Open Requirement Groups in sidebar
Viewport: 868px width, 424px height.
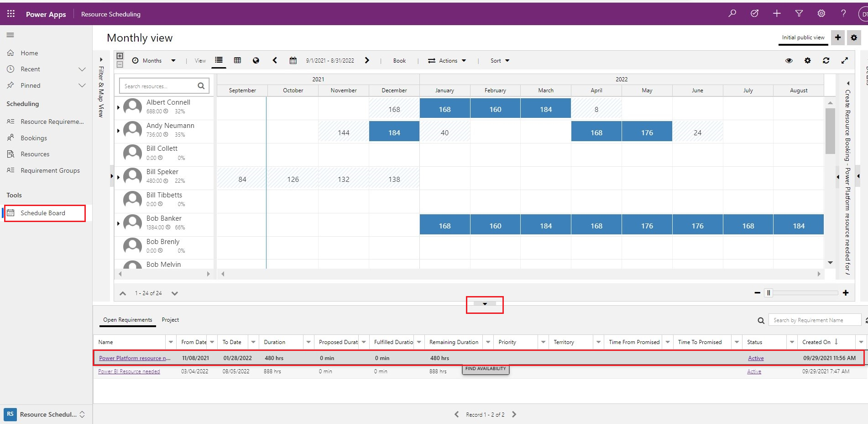point(50,170)
